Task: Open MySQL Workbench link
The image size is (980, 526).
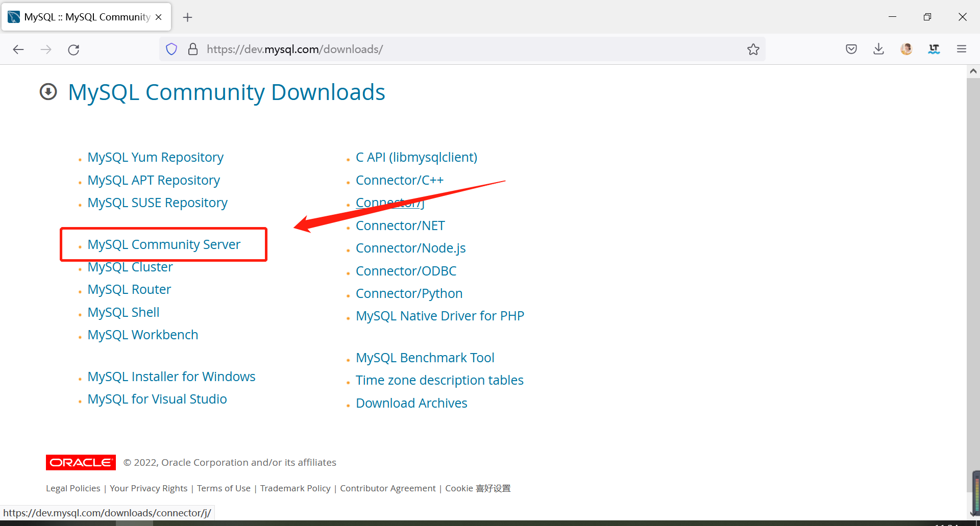Action: [x=143, y=335]
